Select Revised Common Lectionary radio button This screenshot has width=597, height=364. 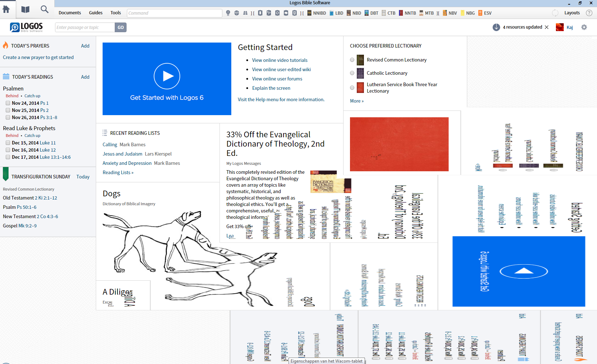click(x=352, y=60)
